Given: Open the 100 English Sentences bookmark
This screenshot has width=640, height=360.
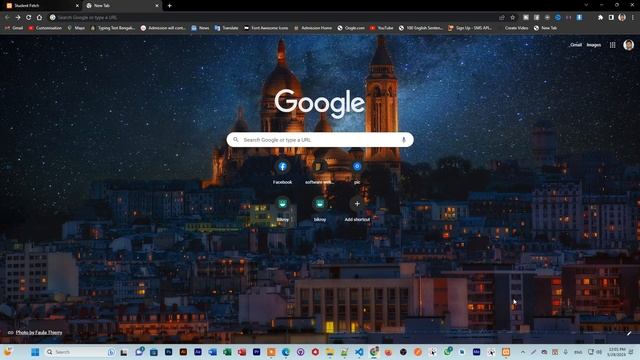Looking at the screenshot, I should click(421, 28).
